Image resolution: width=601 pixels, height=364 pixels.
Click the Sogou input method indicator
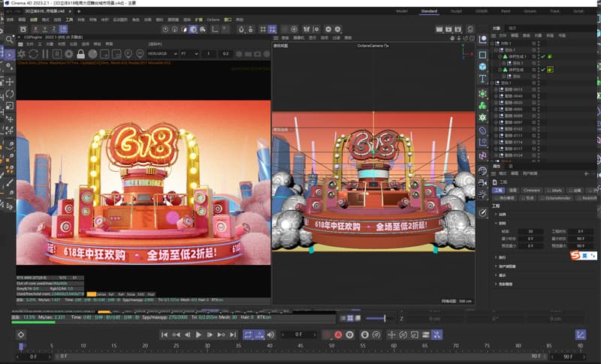pyautogui.click(x=583, y=255)
